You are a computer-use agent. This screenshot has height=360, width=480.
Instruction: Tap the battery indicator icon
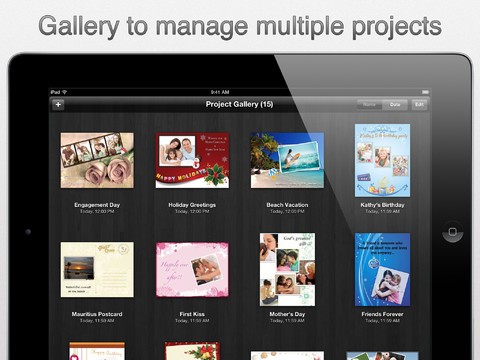point(425,92)
